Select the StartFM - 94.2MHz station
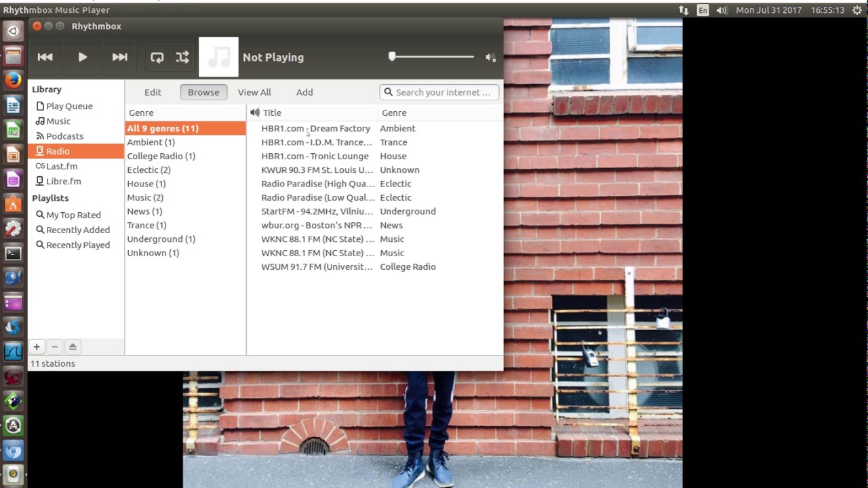The width and height of the screenshot is (868, 488). 376,211
